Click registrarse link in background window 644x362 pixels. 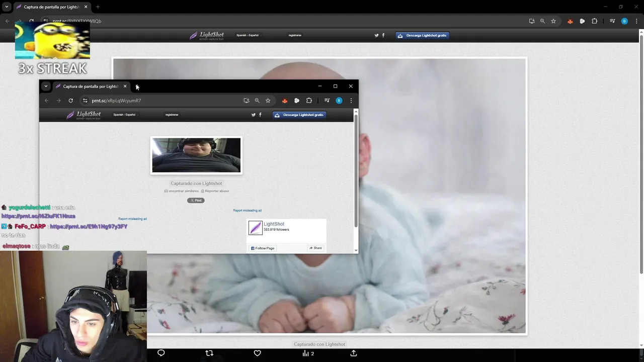pyautogui.click(x=295, y=35)
